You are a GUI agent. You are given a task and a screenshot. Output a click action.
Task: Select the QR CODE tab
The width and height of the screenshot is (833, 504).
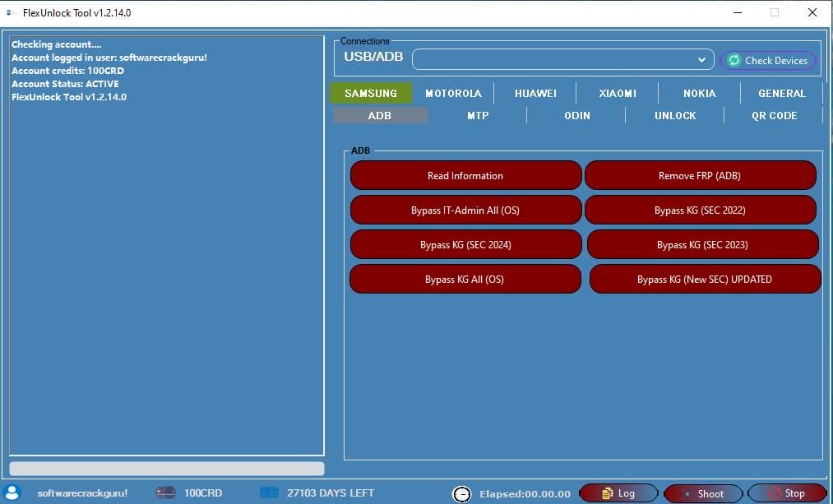(774, 115)
